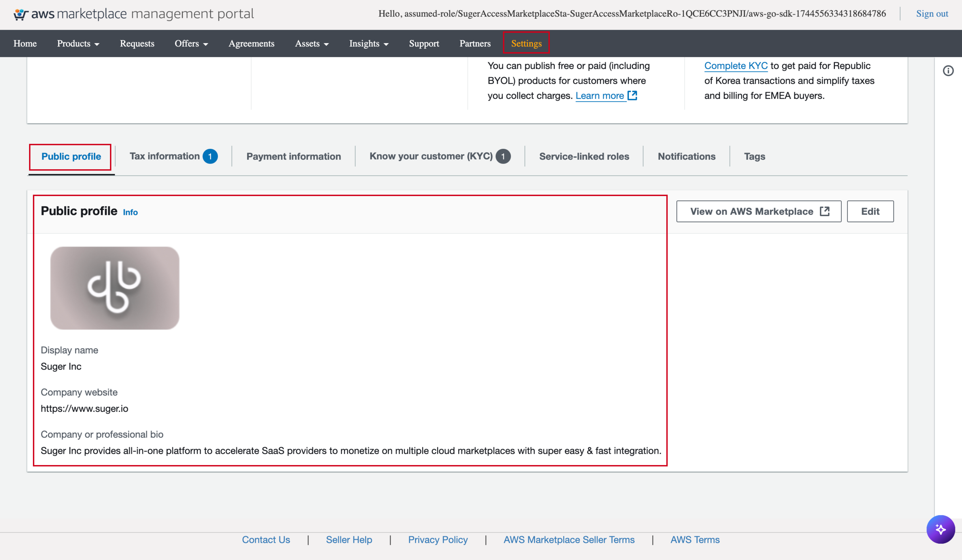Expand the Insights dropdown menu
The image size is (962, 560).
(x=369, y=43)
